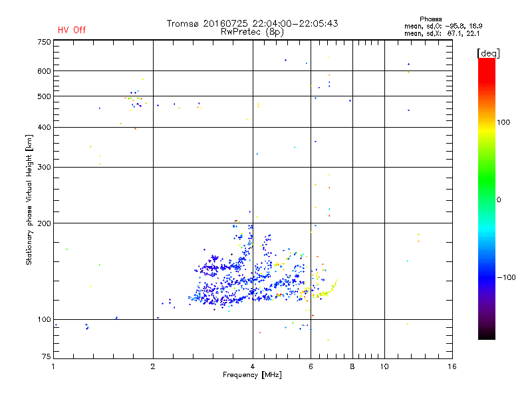Click the x-axis tick value '10'
This screenshot has height=399, width=532.
(x=384, y=366)
